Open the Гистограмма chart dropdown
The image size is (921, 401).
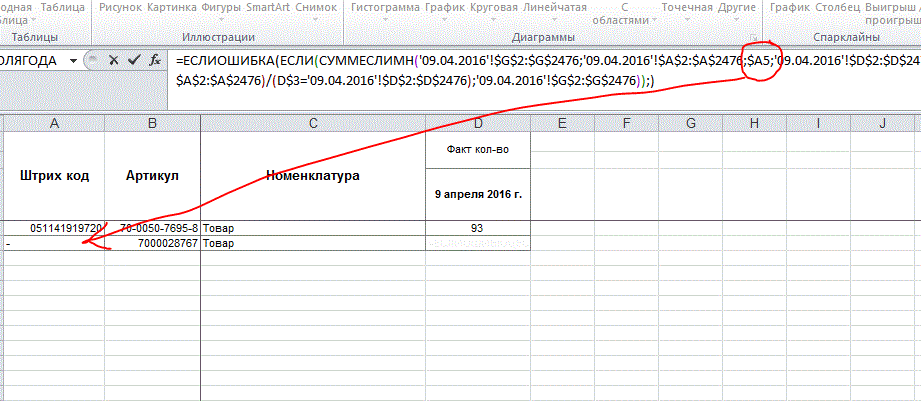click(385, 13)
